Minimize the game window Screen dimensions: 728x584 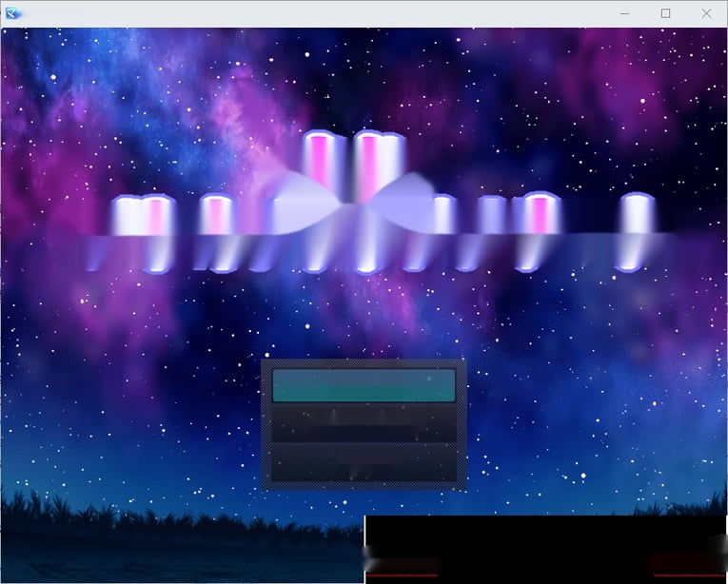(625, 13)
